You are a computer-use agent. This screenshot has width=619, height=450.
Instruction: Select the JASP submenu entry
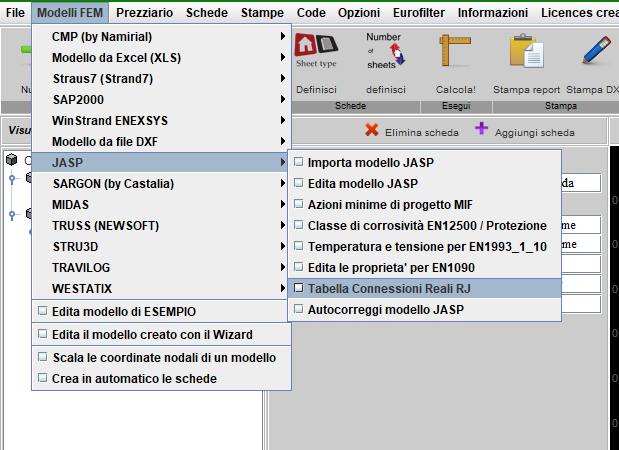tap(161, 162)
